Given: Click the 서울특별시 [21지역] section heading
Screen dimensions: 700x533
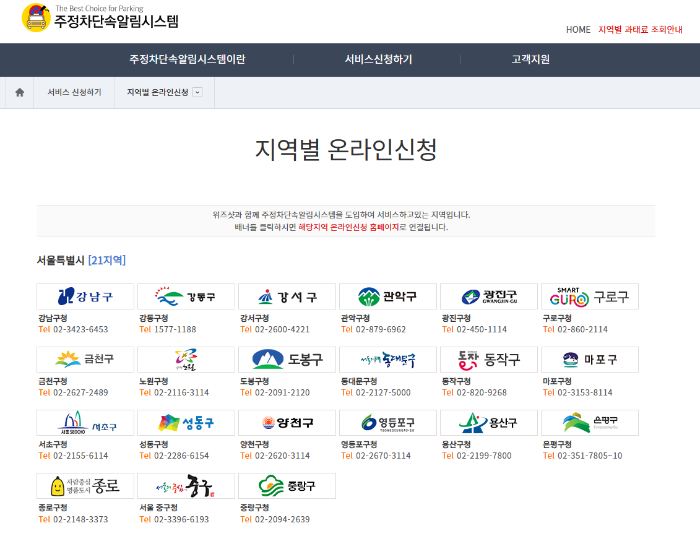Looking at the screenshot, I should 81,260.
